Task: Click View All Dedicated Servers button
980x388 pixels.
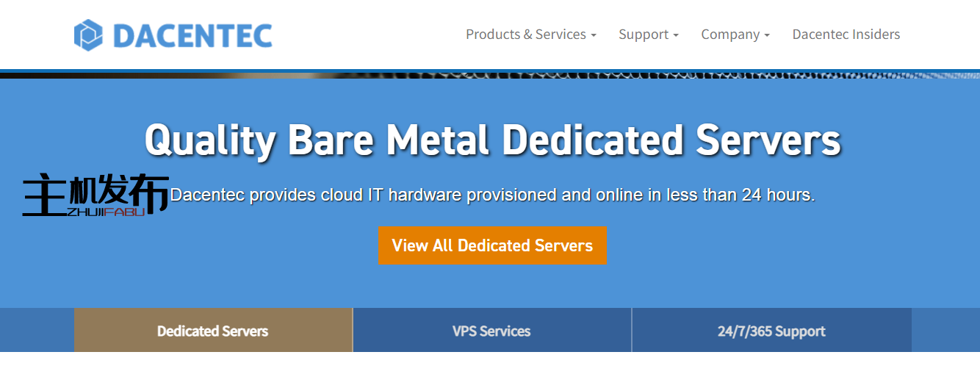Action: click(x=492, y=245)
